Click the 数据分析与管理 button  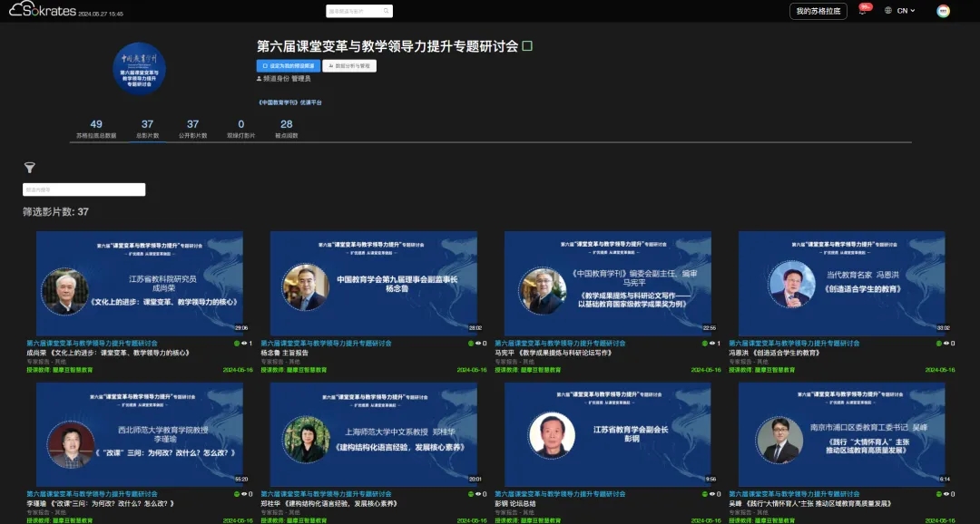[x=348, y=66]
